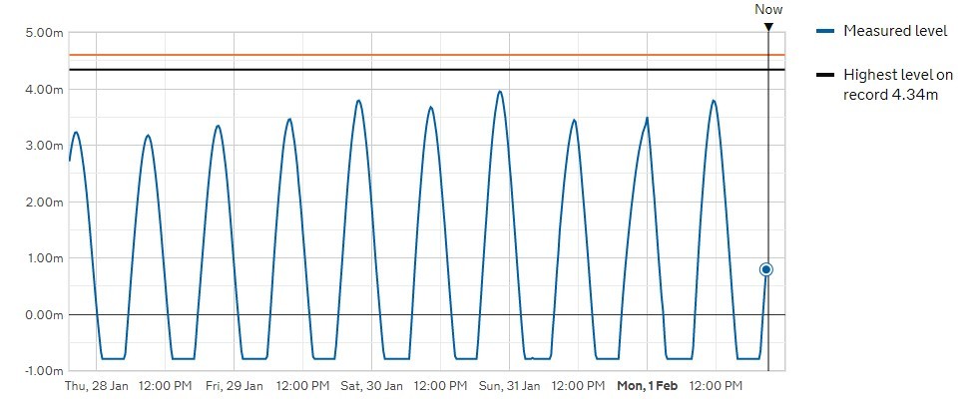Select the Thu, 28 Jan date label

coord(97,385)
